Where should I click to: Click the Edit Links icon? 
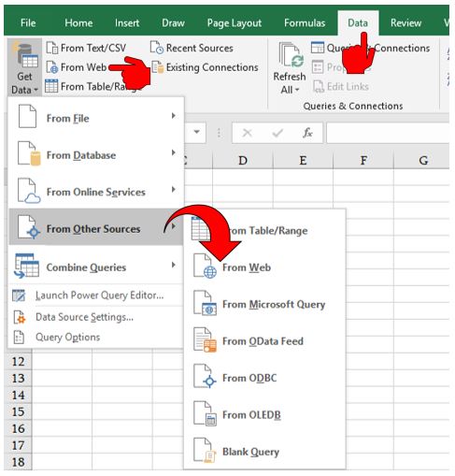(319, 87)
